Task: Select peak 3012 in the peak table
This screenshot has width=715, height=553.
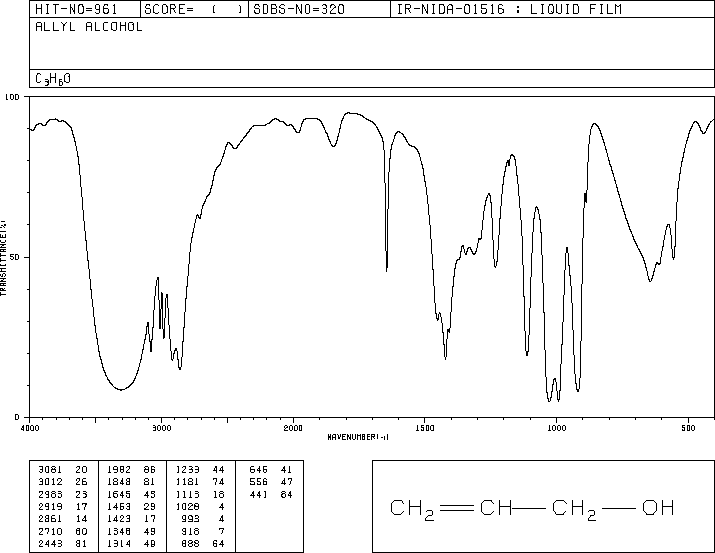Action: pos(50,482)
